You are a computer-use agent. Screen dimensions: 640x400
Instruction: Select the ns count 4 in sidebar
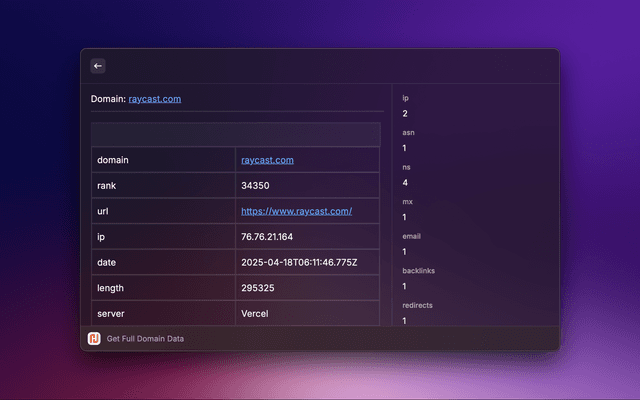point(404,183)
